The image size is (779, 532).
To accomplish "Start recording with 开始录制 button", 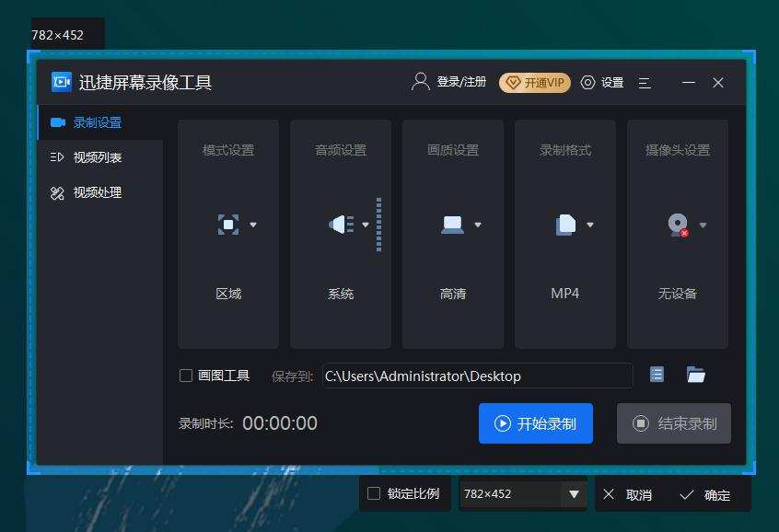I will pyautogui.click(x=536, y=423).
